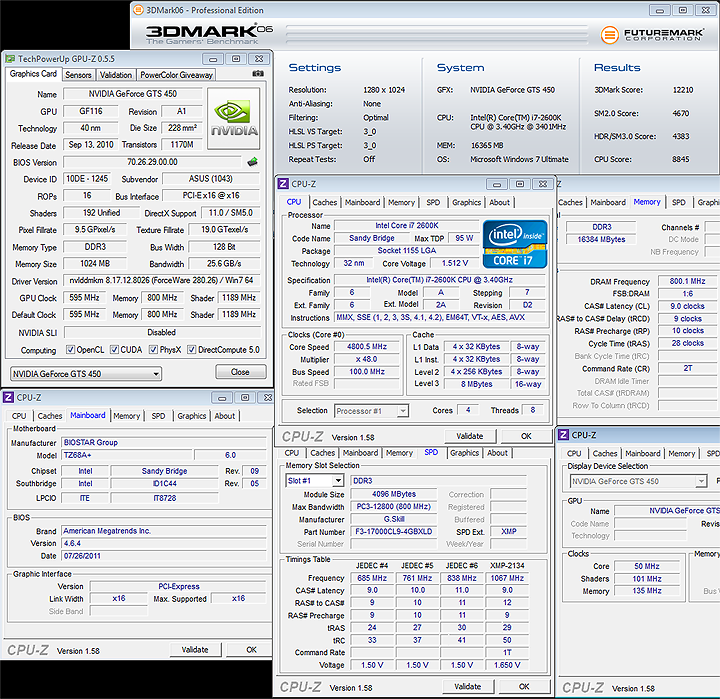This screenshot has height=699, width=720.
Task: Click the CPU-Z graphics window title icon
Action: [x=563, y=434]
